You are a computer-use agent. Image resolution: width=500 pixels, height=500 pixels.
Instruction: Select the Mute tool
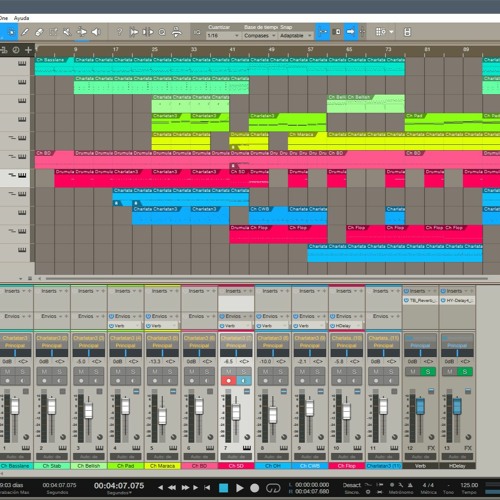point(67,32)
